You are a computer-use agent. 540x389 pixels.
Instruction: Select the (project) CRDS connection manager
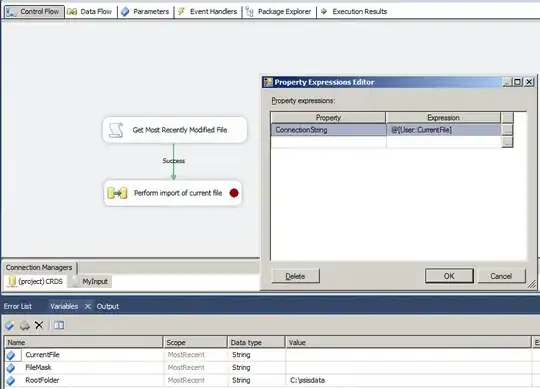[x=36, y=281]
